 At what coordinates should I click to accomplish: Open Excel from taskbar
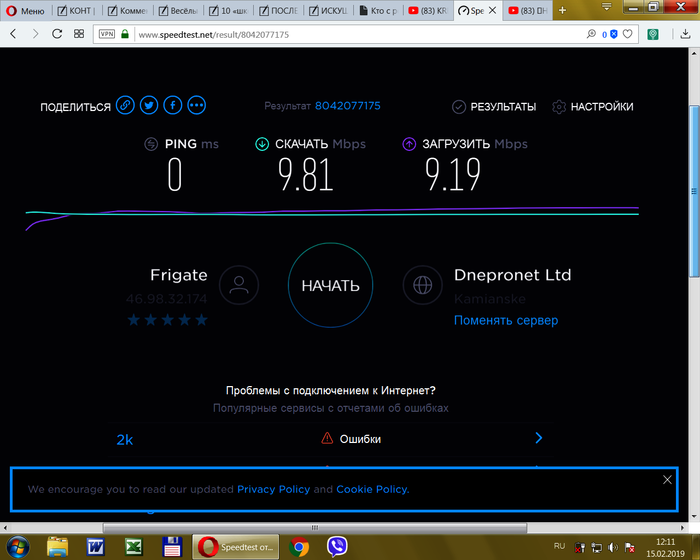pyautogui.click(x=133, y=546)
